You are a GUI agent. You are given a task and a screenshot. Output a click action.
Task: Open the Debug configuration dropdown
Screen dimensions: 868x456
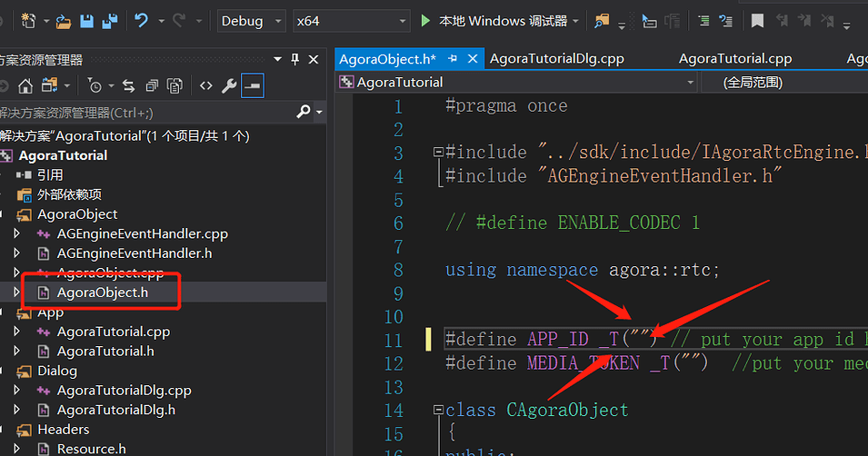278,22
